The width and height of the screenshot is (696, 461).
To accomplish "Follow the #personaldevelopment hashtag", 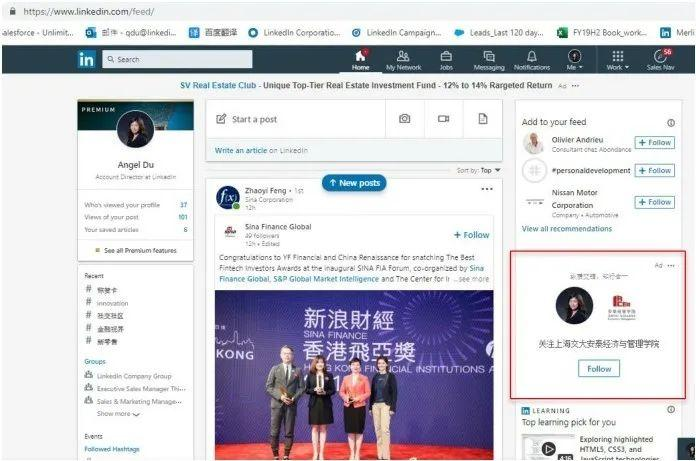I will tap(655, 170).
